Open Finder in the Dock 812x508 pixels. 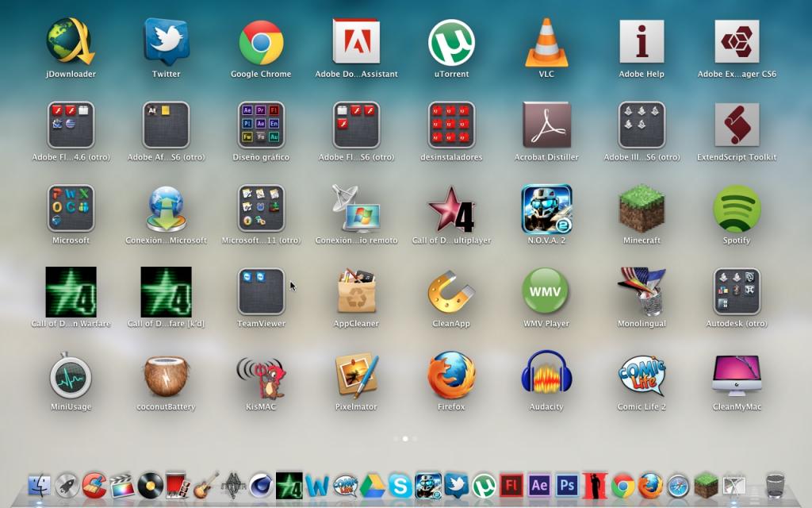[39, 487]
